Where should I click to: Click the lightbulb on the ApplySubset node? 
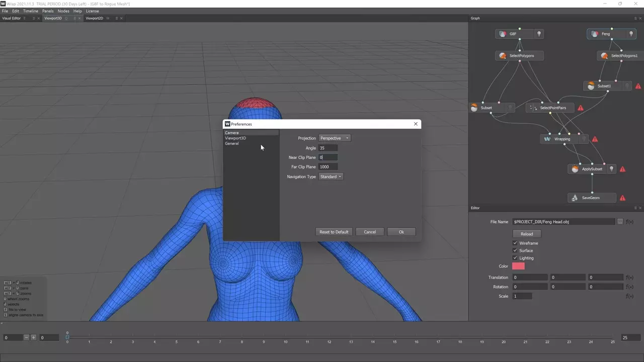click(611, 169)
